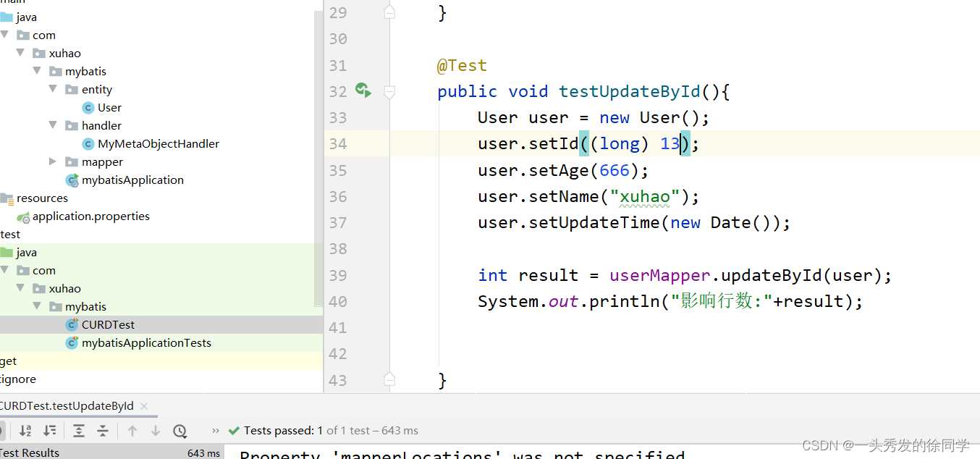This screenshot has width=980, height=459.
Task: Click userMapper field reference
Action: tap(660, 275)
